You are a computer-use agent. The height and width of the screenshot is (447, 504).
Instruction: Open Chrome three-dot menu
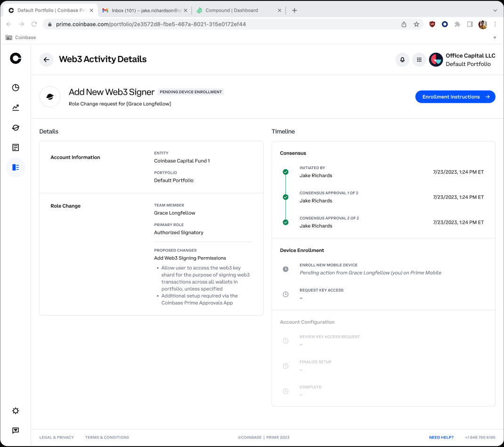pyautogui.click(x=495, y=24)
